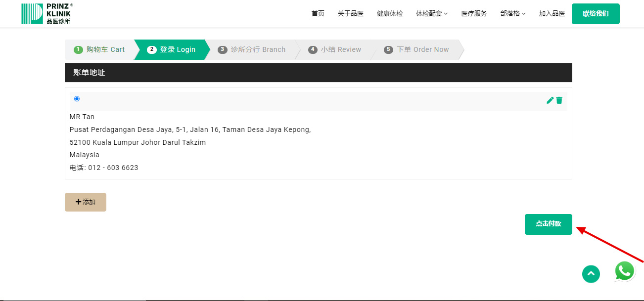Open 加入品医 menu item

pos(552,14)
